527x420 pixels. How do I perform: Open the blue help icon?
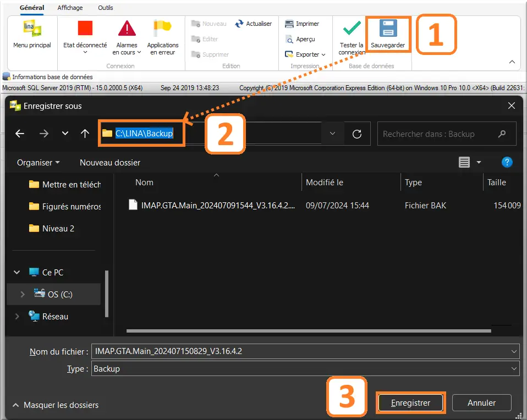[507, 162]
